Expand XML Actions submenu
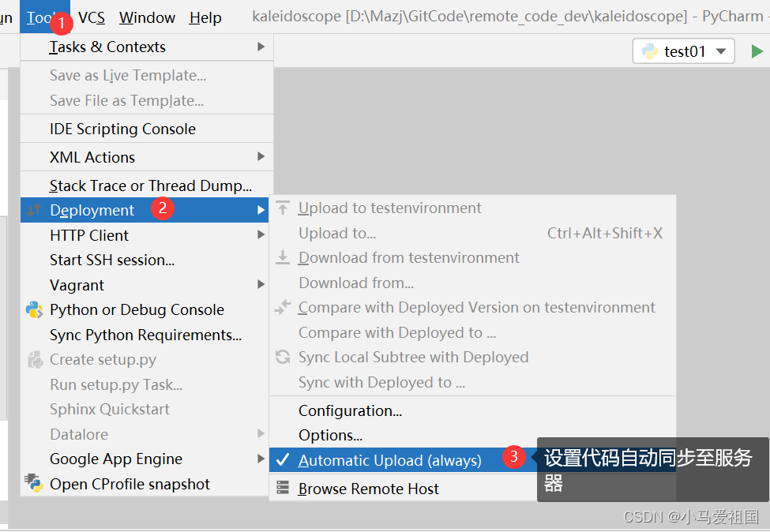The width and height of the screenshot is (770, 532). [x=147, y=157]
